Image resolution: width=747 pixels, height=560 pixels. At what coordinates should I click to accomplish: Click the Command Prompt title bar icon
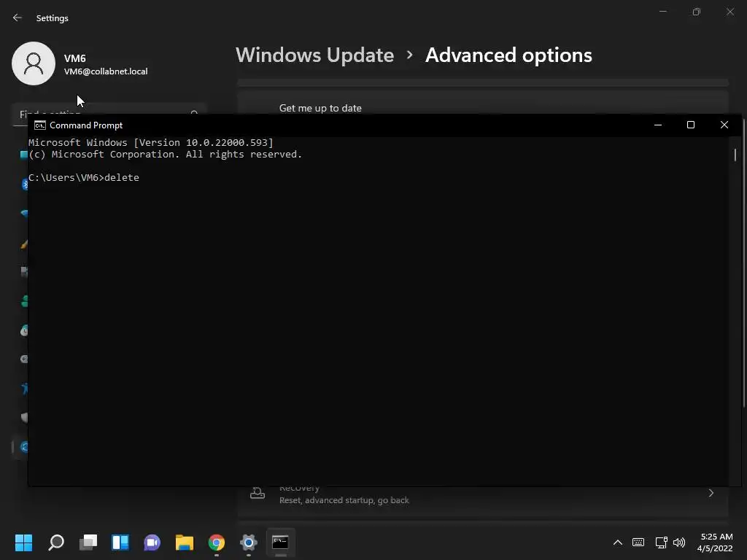(x=40, y=125)
